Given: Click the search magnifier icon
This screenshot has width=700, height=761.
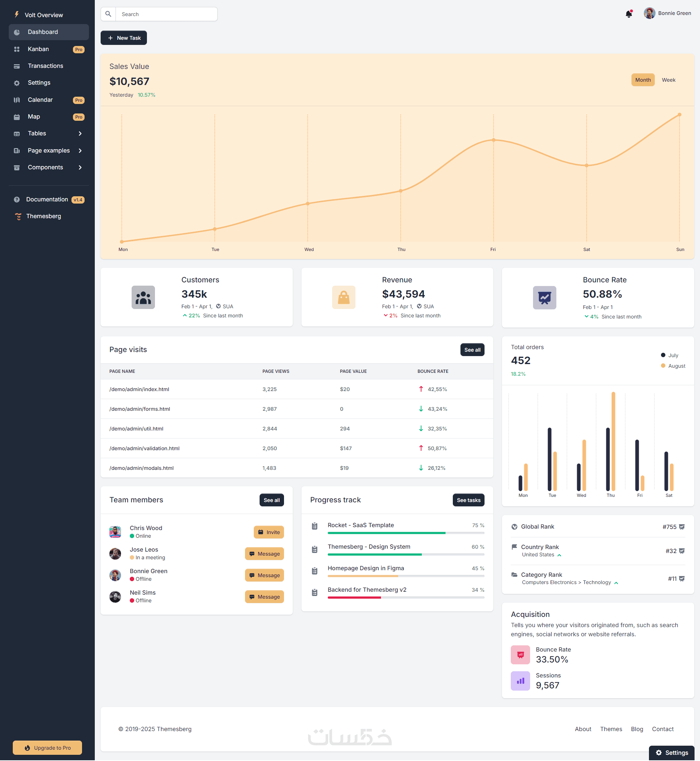Looking at the screenshot, I should click(x=108, y=14).
